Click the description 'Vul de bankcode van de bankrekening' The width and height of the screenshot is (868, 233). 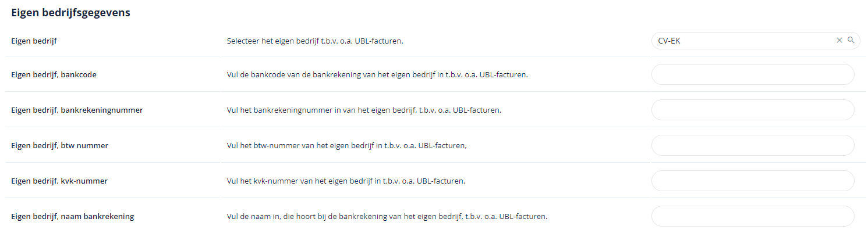click(x=377, y=74)
